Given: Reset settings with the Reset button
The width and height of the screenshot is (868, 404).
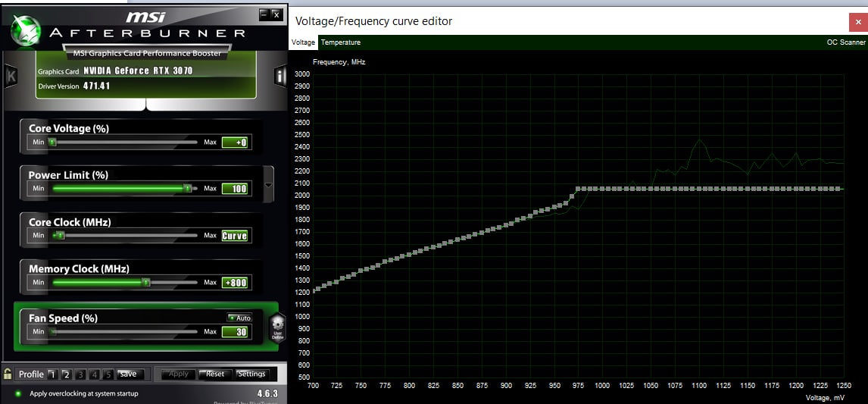Looking at the screenshot, I should pos(215,374).
